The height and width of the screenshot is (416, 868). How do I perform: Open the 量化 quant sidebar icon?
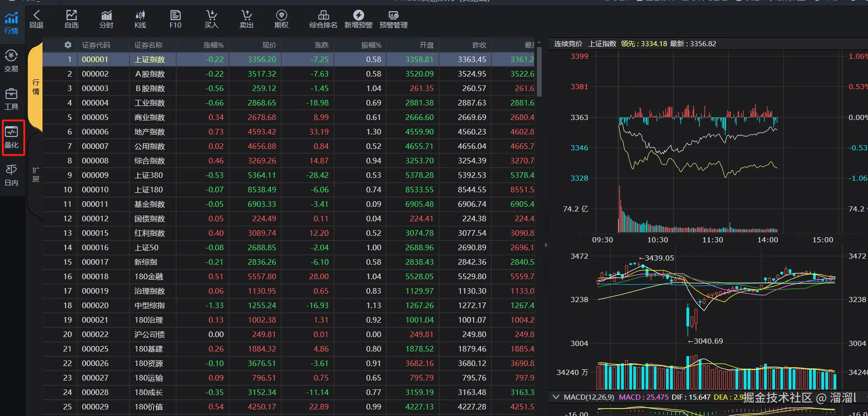[11, 137]
